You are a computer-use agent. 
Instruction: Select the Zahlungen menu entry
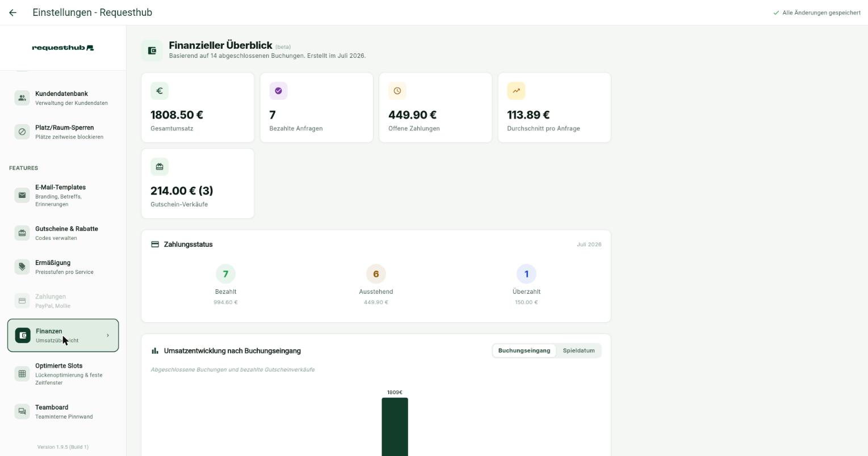click(x=63, y=301)
